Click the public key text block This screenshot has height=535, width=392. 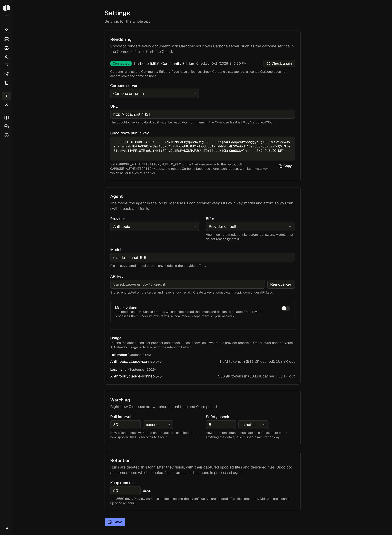[202, 149]
